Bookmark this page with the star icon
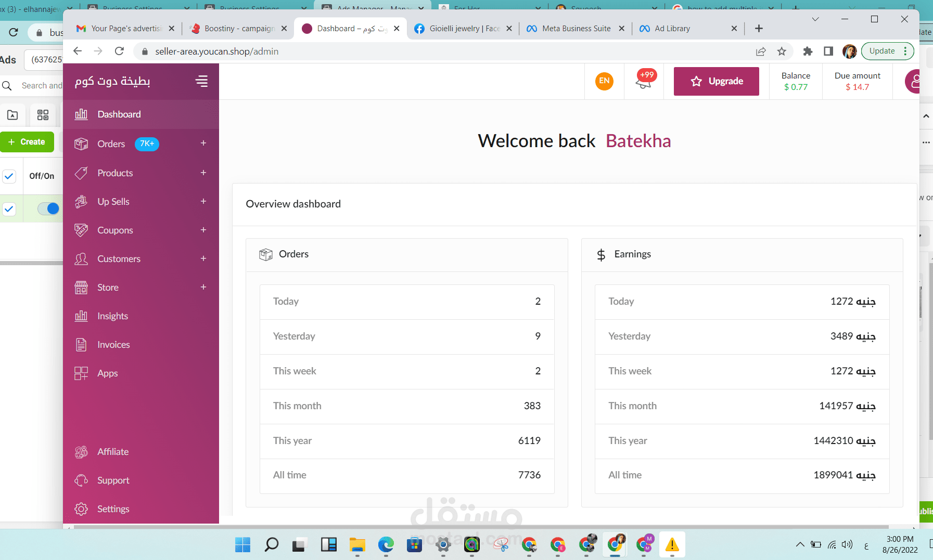933x560 pixels. (782, 51)
